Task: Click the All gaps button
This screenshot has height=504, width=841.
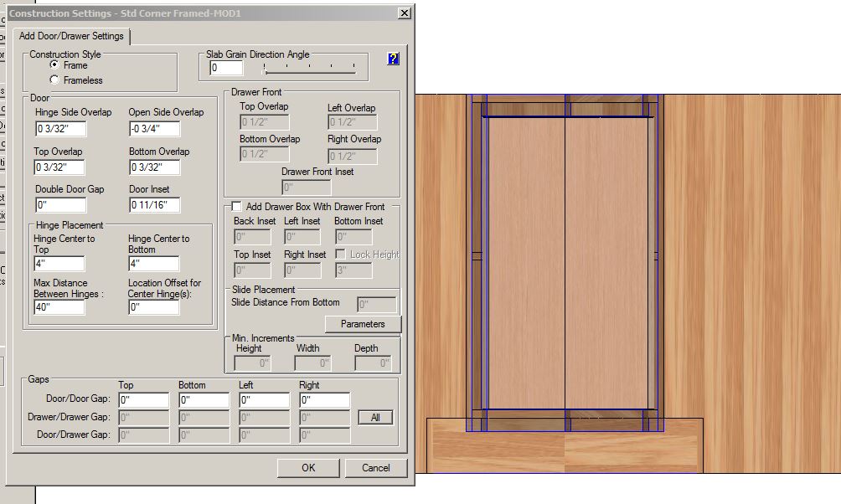Action: click(374, 418)
